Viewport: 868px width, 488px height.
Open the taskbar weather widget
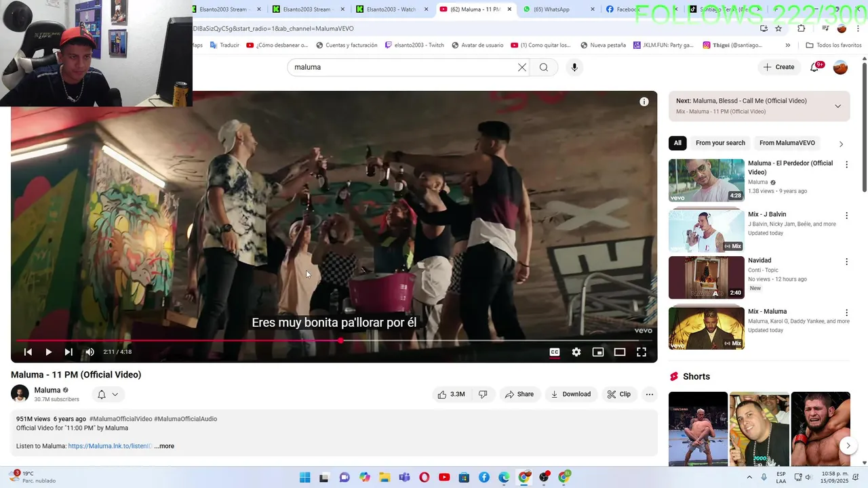(34, 477)
